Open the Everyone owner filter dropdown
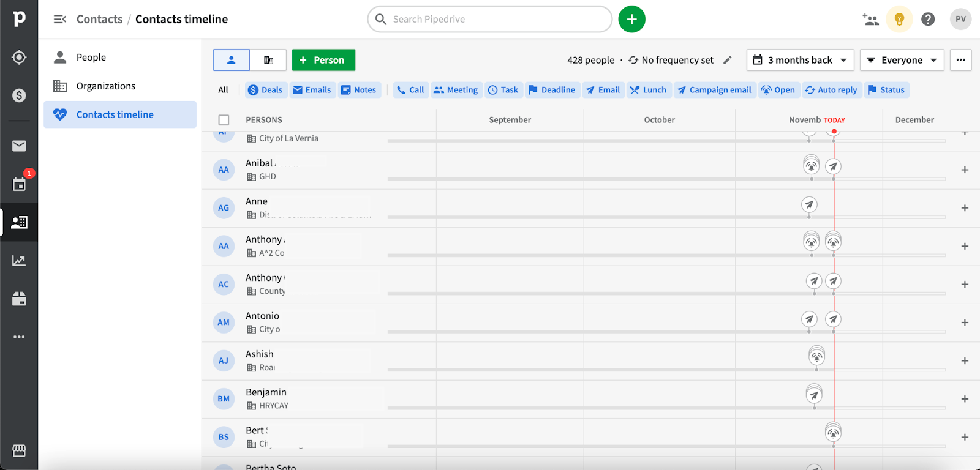This screenshot has height=470, width=980. tap(902, 60)
